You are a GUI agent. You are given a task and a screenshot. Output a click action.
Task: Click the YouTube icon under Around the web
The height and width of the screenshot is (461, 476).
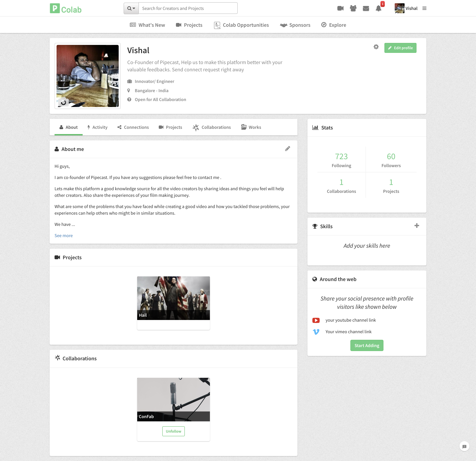pyautogui.click(x=316, y=320)
